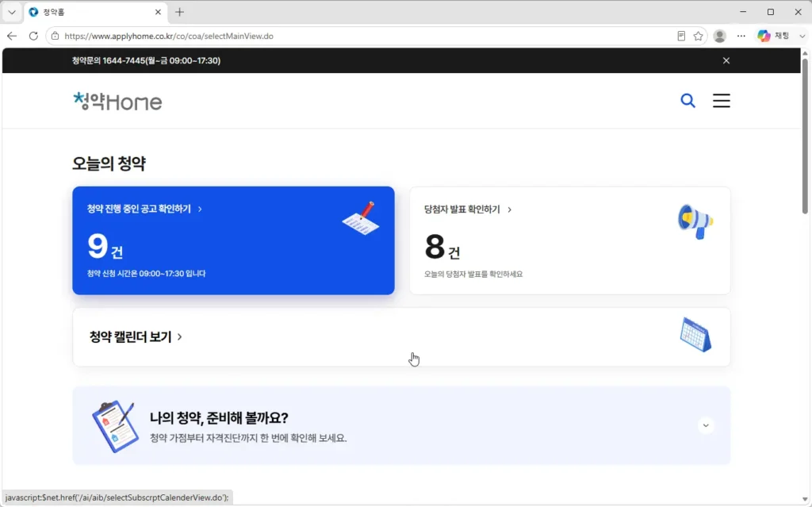Viewport: 812px width, 507px height.
Task: Open 청약 캘린더 보기 link
Action: 136,337
